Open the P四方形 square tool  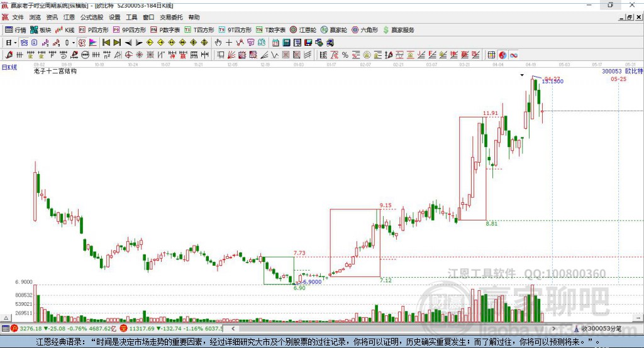94,30
